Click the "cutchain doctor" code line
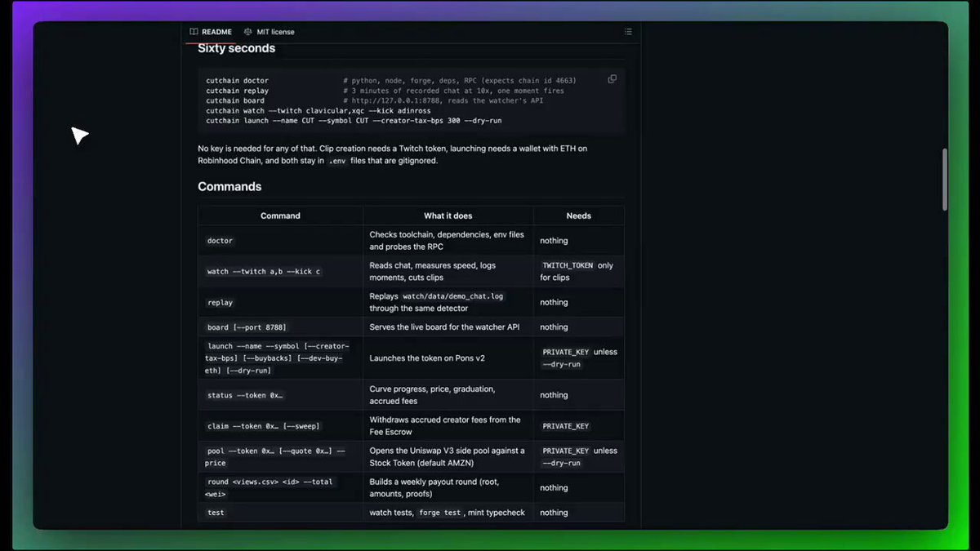This screenshot has height=551, width=980. click(x=237, y=81)
